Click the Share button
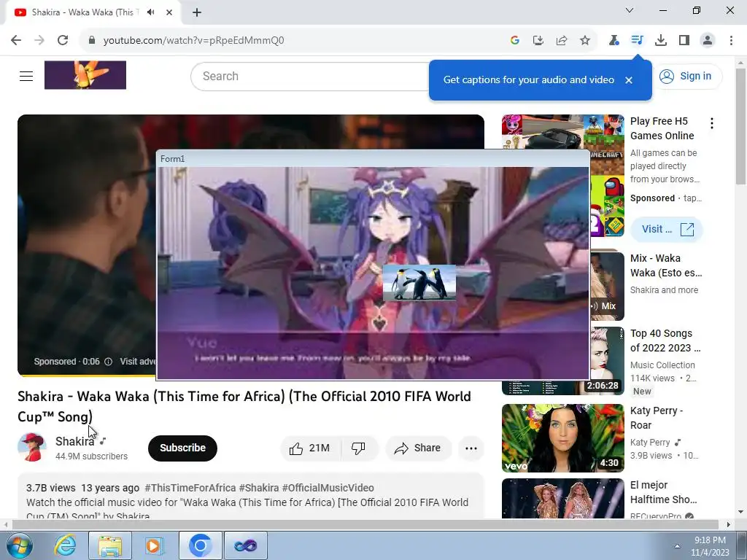 418,448
